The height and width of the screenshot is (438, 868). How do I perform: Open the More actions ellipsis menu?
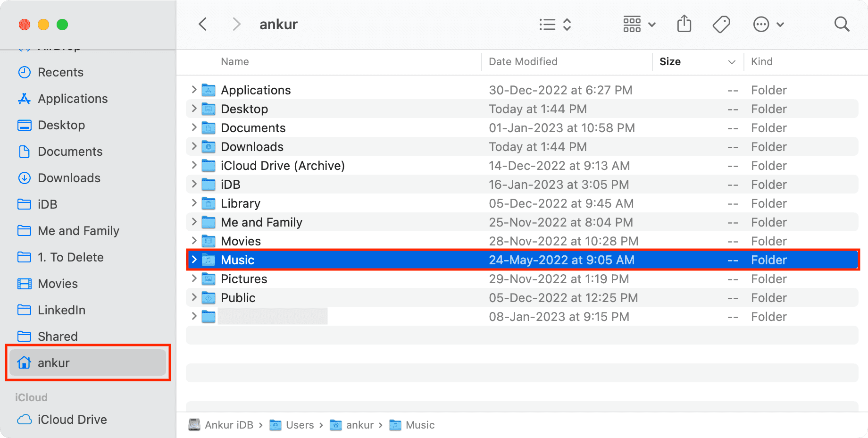point(768,24)
